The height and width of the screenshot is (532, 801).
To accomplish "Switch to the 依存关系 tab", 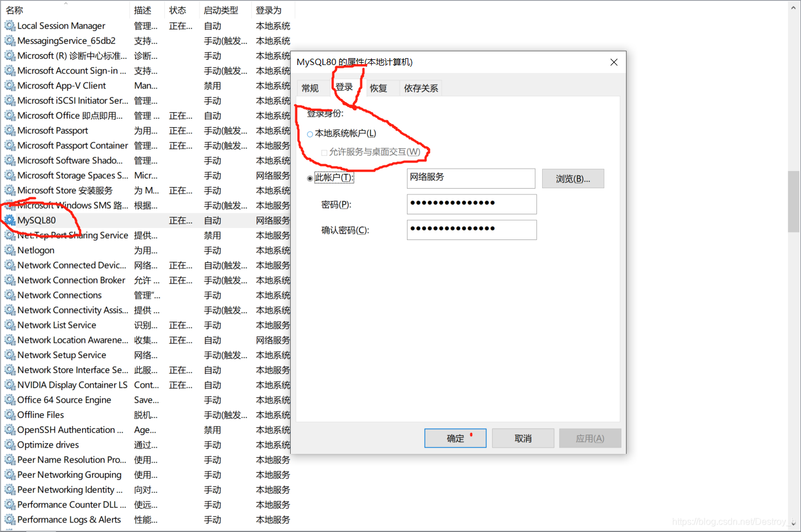I will click(x=421, y=88).
